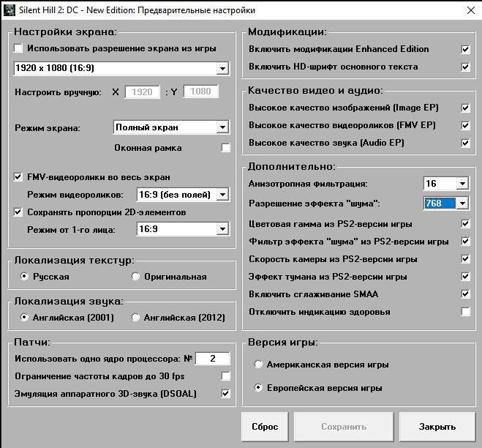Image resolution: width=482 pixels, height=448 pixels.
Task: Select Американская версия игры radio button
Action: click(x=258, y=365)
